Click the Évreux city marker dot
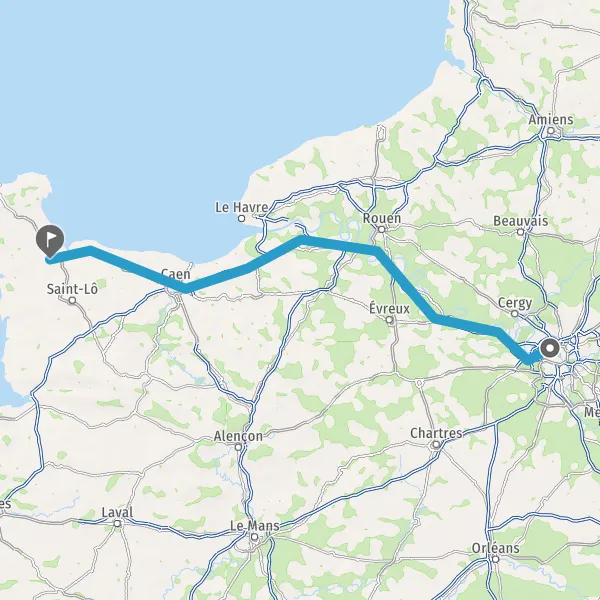Screen dimensions: 600x600 coord(390,320)
